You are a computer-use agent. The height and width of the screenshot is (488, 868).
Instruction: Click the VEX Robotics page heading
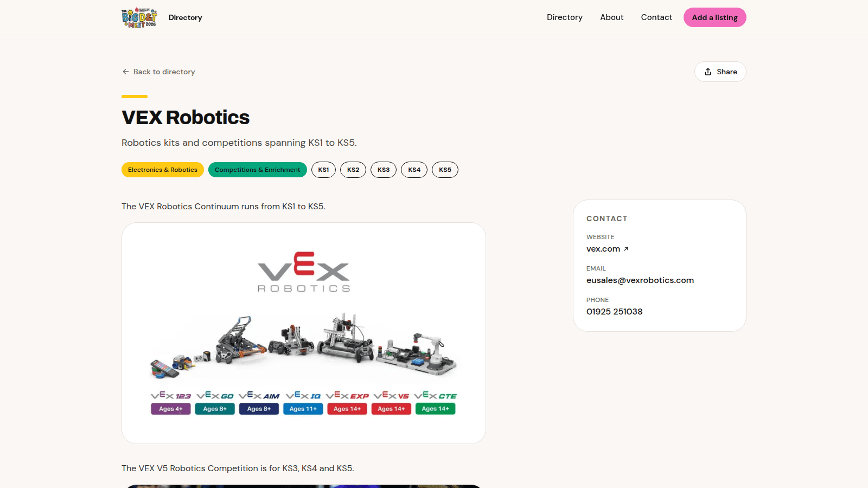click(186, 118)
